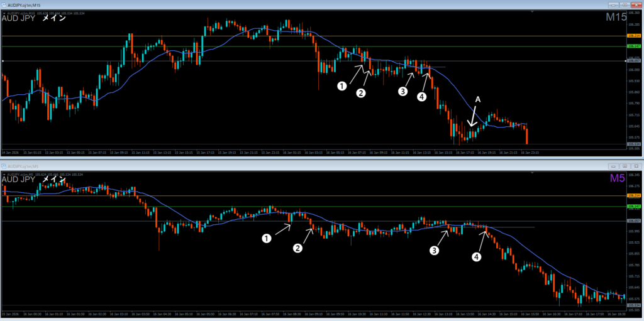Click '16 Jan 18:30' on the M5 time axis

[618, 313]
